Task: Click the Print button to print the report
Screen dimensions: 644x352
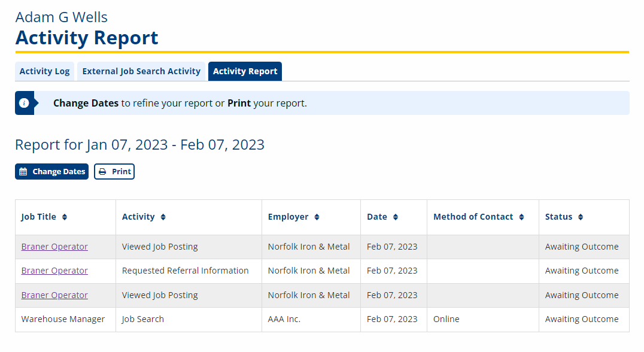Action: [x=114, y=171]
